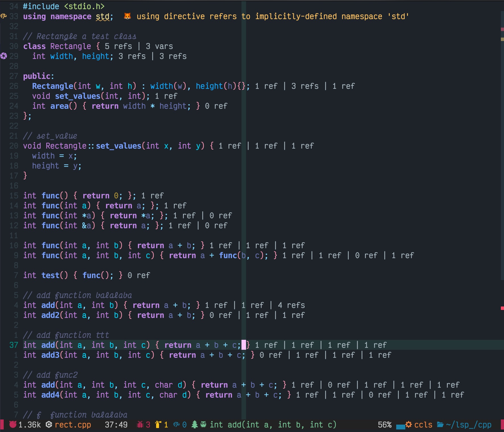Click the orange gear icon beside ccls

[x=408, y=425]
